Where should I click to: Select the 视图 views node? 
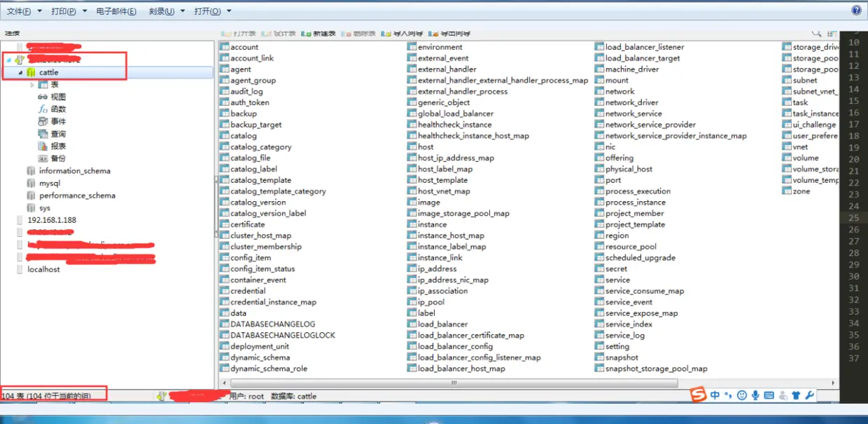coord(58,97)
